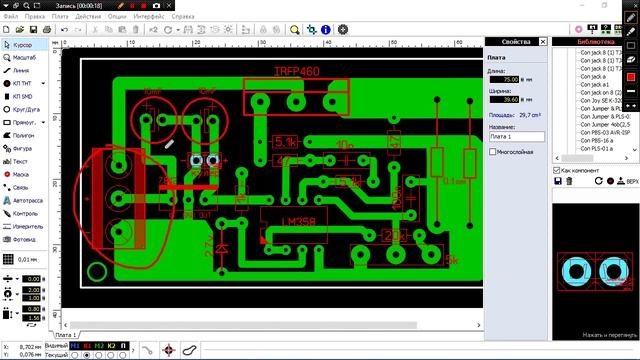Click the library save macro floppy icon
Image resolution: width=640 pixels, height=360 pixels.
pos(558,181)
